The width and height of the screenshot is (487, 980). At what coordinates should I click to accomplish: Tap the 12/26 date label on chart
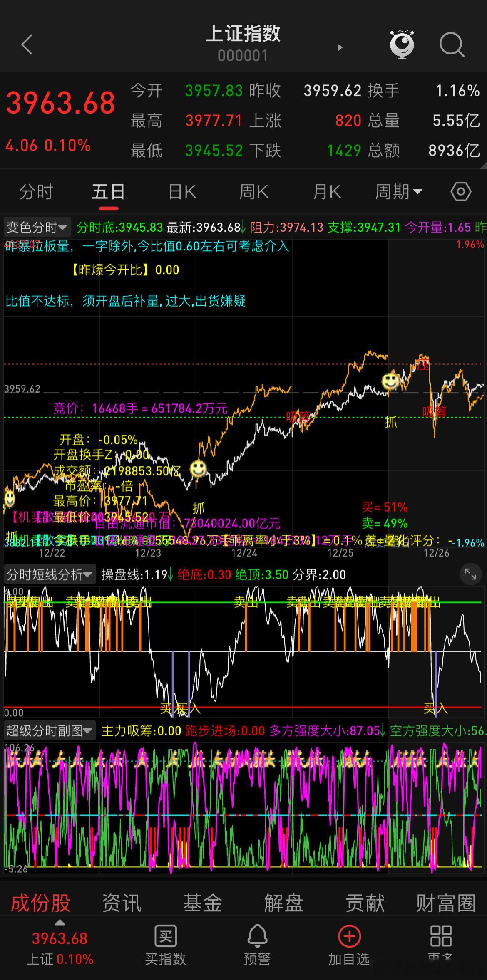[436, 553]
